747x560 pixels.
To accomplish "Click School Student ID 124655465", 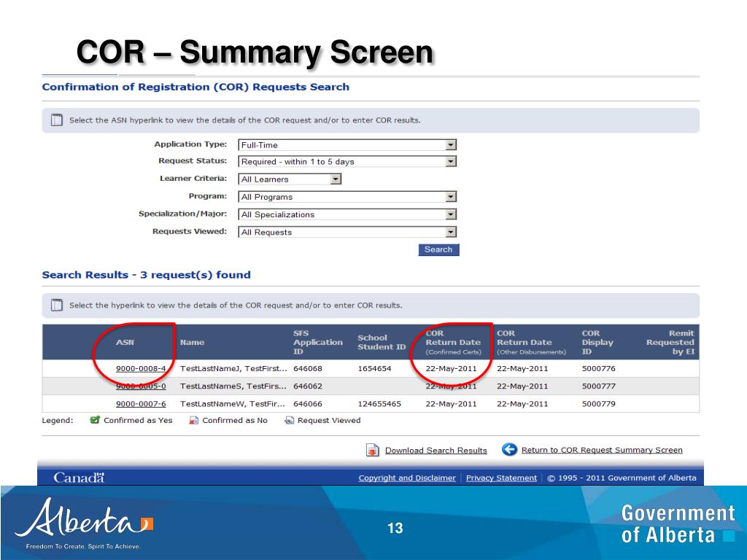I will [379, 404].
